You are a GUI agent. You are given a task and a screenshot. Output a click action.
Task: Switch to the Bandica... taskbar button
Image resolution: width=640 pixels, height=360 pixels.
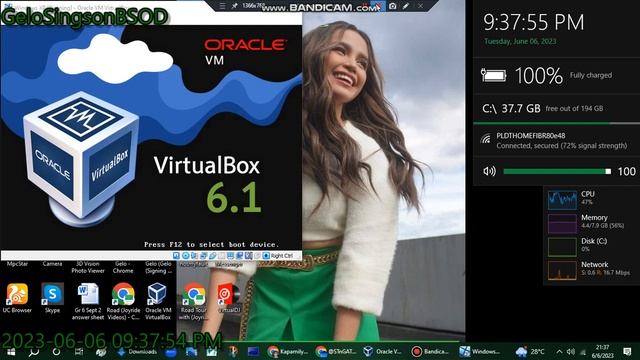[x=431, y=351]
